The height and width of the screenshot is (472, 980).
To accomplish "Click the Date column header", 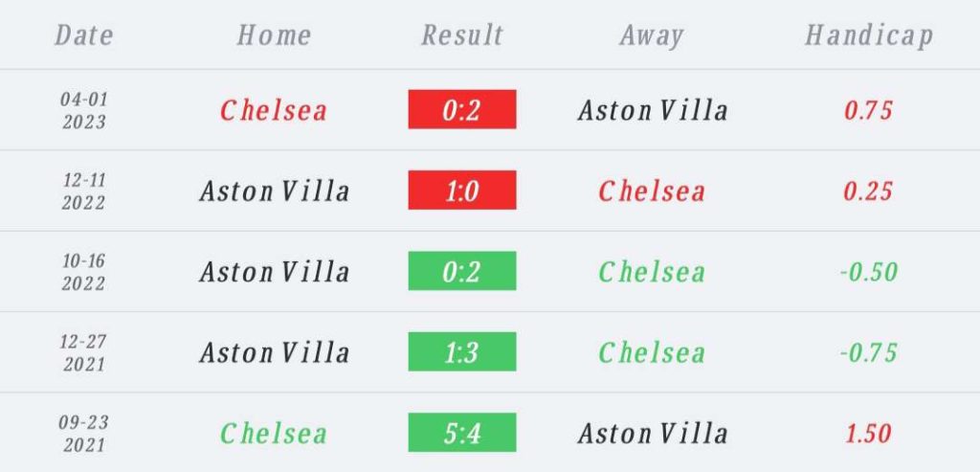I will coord(84,35).
